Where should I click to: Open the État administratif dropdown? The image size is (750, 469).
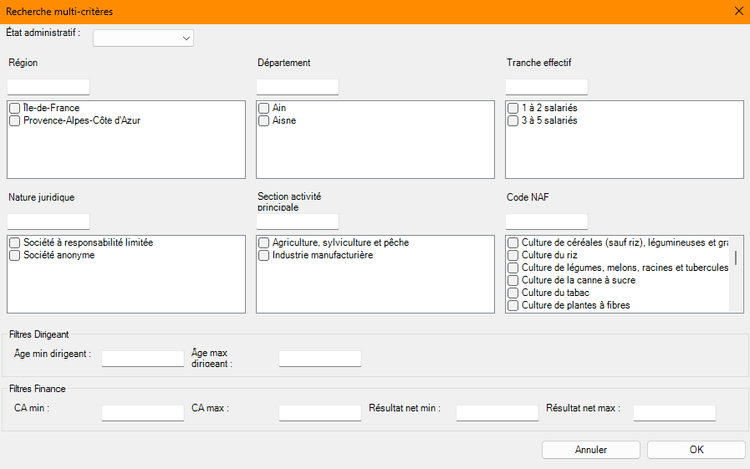pos(143,38)
